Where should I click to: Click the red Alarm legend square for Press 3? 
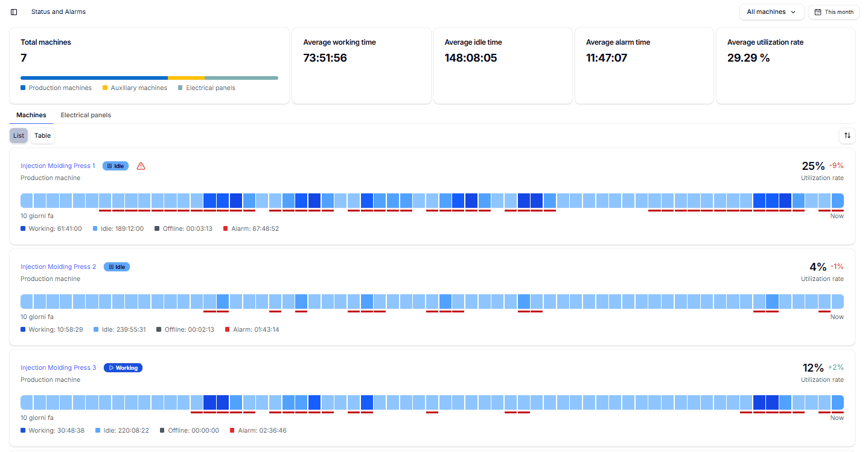point(232,430)
